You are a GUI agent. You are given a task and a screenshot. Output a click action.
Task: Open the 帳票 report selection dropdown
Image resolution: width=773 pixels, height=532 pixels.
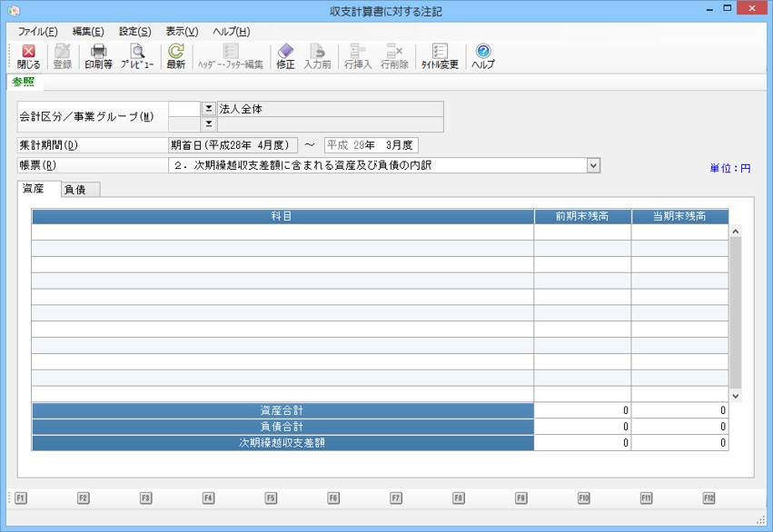point(593,165)
